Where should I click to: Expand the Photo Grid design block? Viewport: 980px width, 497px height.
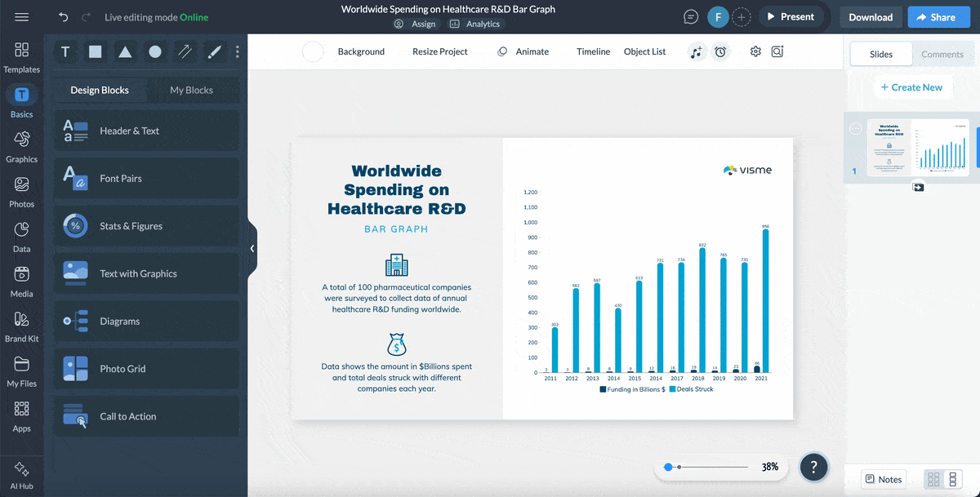pyautogui.click(x=146, y=369)
